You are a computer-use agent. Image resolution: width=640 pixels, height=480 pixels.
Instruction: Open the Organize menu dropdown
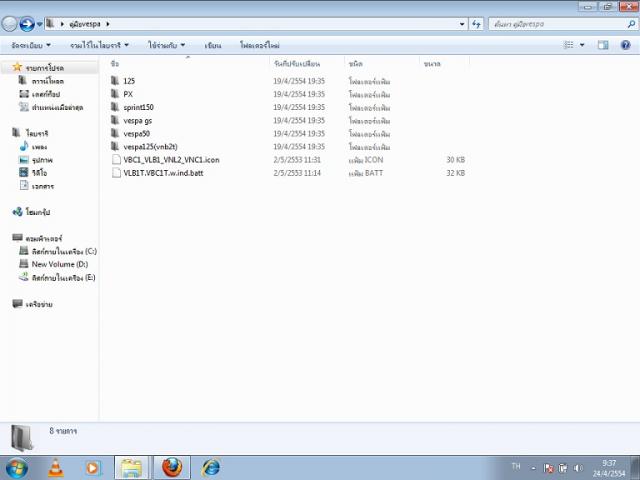29,45
